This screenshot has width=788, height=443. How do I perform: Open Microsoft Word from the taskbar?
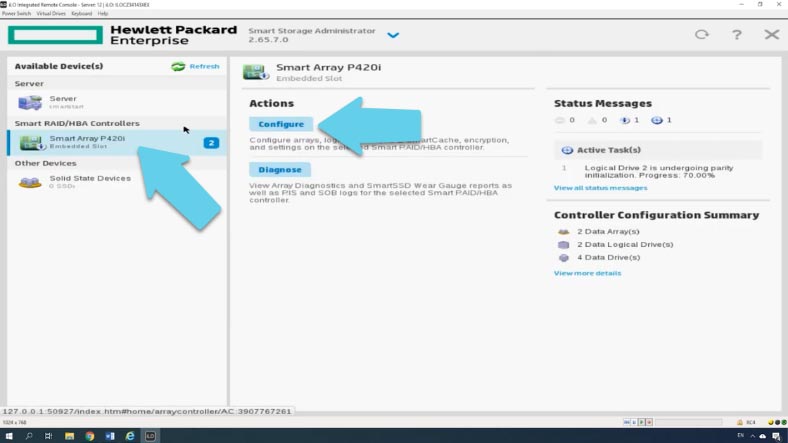[110, 436]
